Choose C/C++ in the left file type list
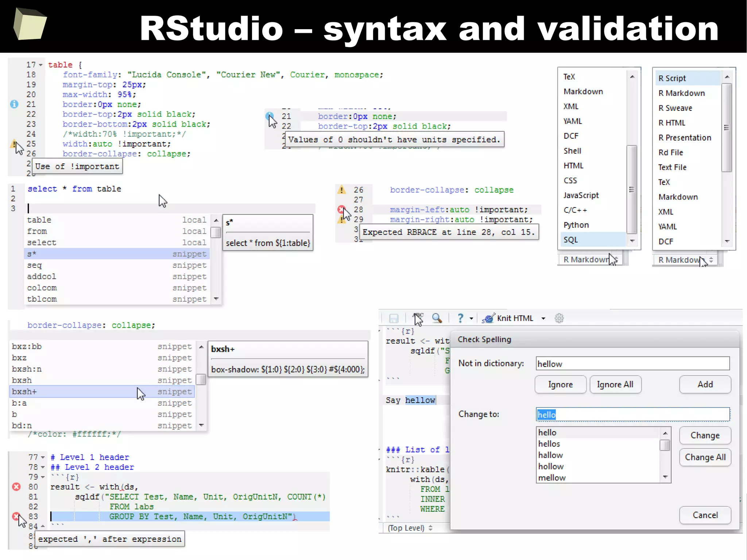747x560 pixels. (593, 210)
